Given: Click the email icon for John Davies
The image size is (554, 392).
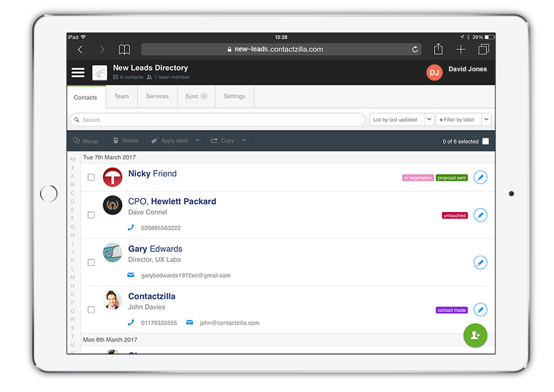Looking at the screenshot, I should point(189,323).
